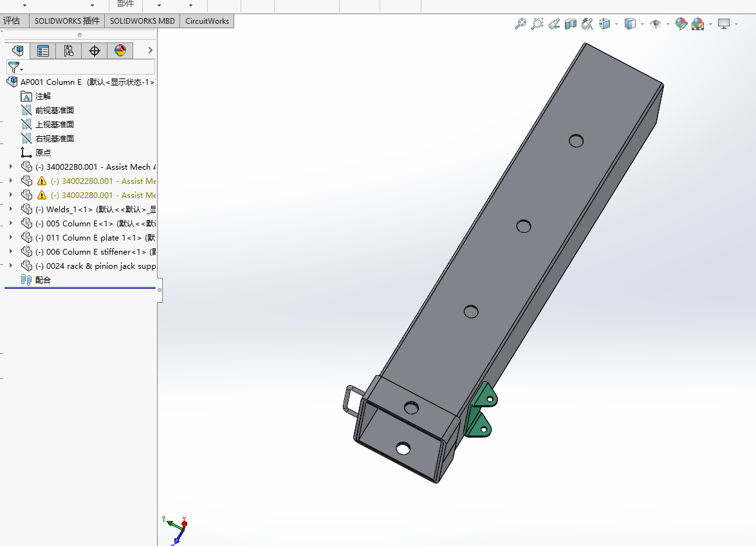Viewport: 756px width, 546px height.
Task: Select the 注解 annotations node
Action: tap(42, 96)
